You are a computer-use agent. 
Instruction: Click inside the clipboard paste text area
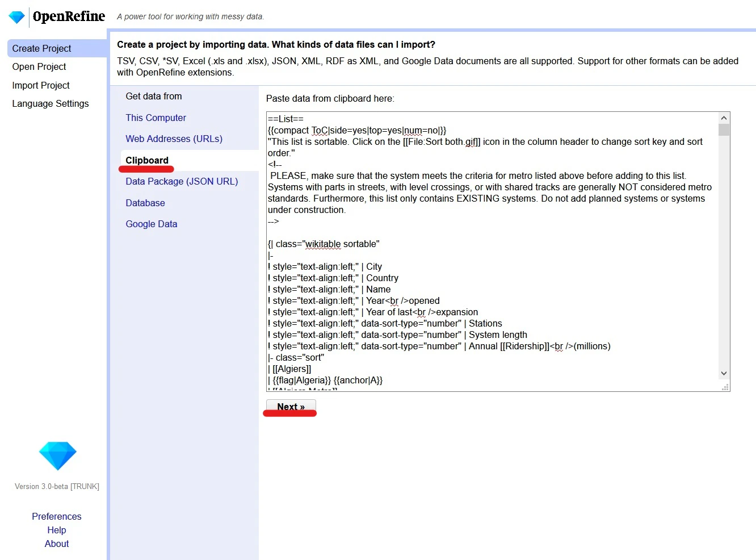492,252
